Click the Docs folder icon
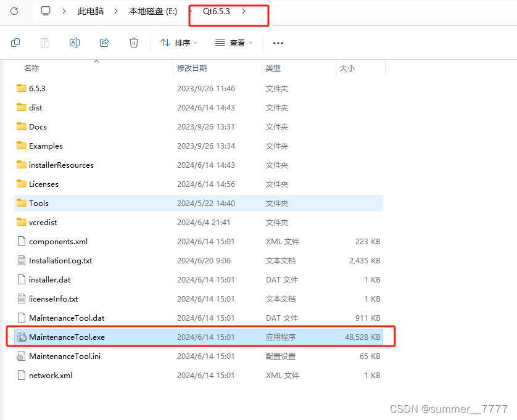 point(21,126)
